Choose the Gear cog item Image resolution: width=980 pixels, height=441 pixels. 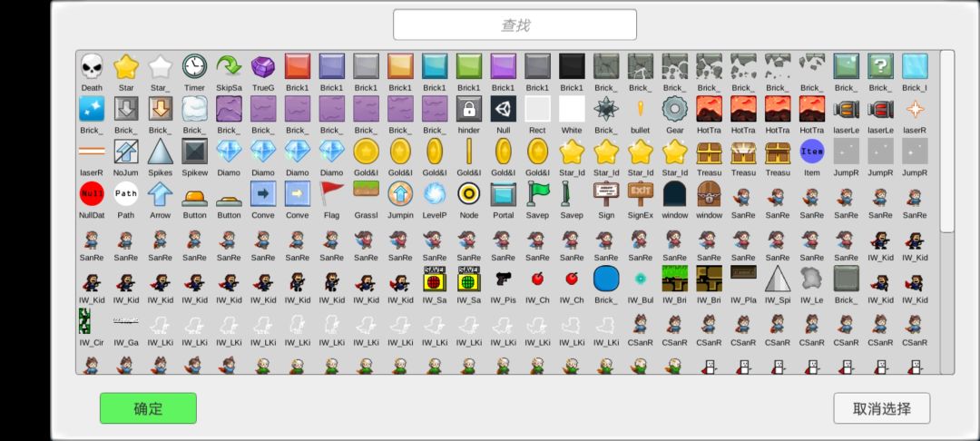(674, 109)
